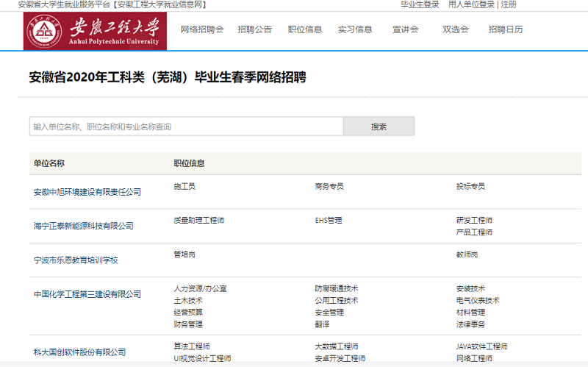Switch to the 双选会 page

pyautogui.click(x=455, y=30)
